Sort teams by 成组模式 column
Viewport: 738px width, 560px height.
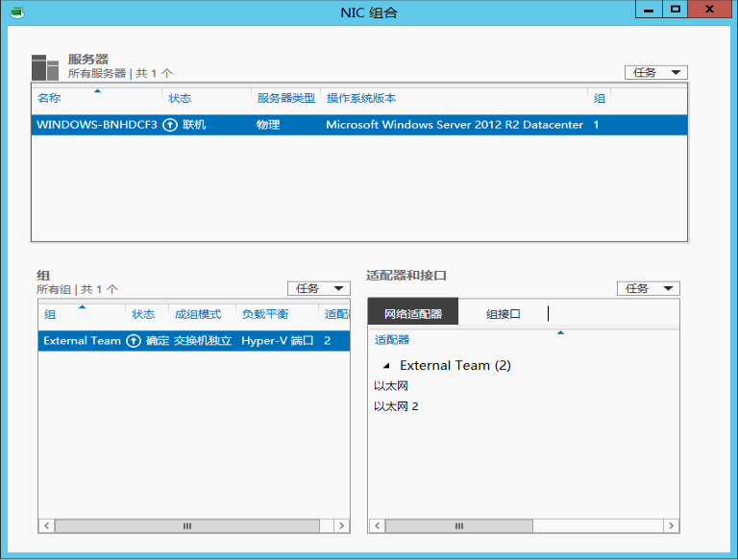coord(198,314)
